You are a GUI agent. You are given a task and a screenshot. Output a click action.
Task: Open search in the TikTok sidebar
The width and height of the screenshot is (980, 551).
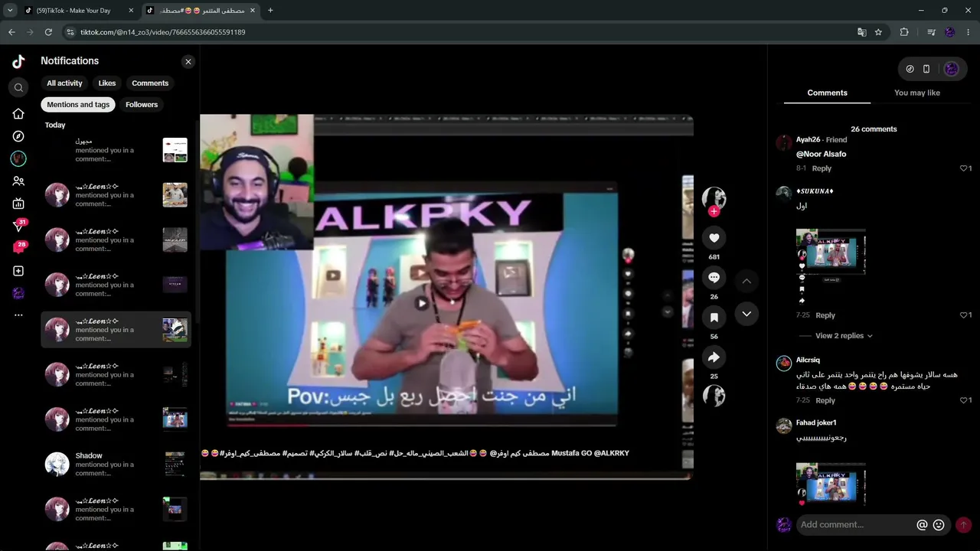point(18,87)
